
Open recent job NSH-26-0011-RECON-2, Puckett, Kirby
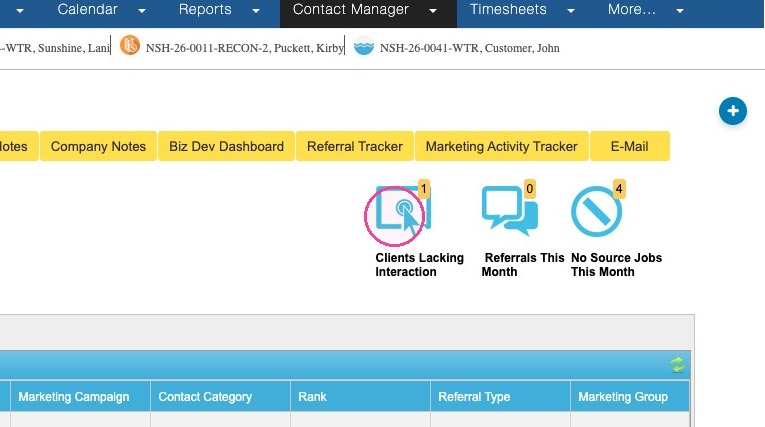pos(244,48)
